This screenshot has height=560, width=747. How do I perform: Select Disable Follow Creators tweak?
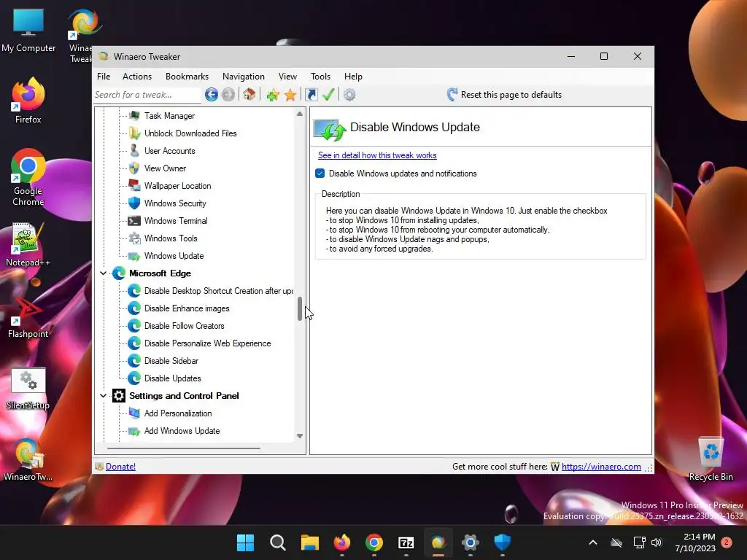(185, 326)
